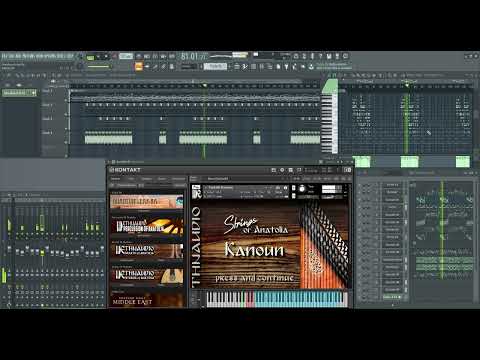Click the FL Studio time display reading 81:01
480x360 pixels.
tap(194, 56)
